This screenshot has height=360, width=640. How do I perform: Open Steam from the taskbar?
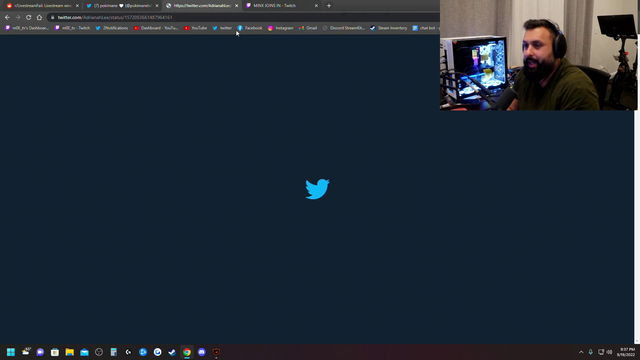(172, 352)
